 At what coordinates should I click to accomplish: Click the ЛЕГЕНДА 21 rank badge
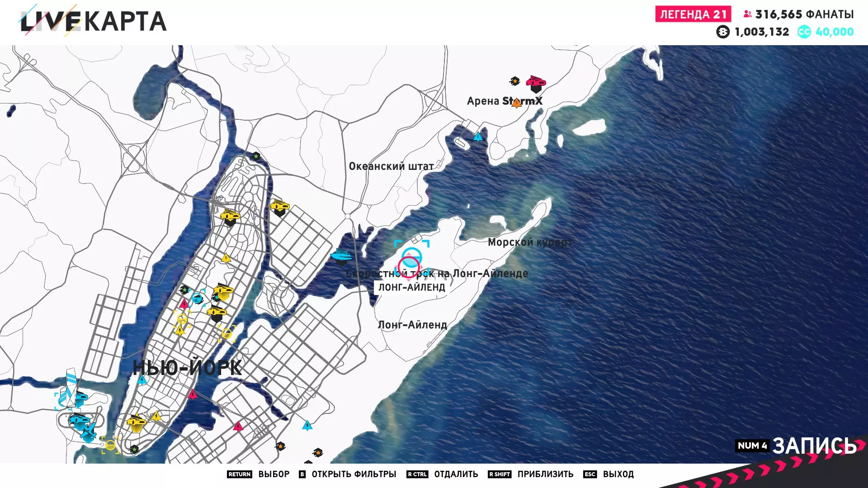point(693,14)
